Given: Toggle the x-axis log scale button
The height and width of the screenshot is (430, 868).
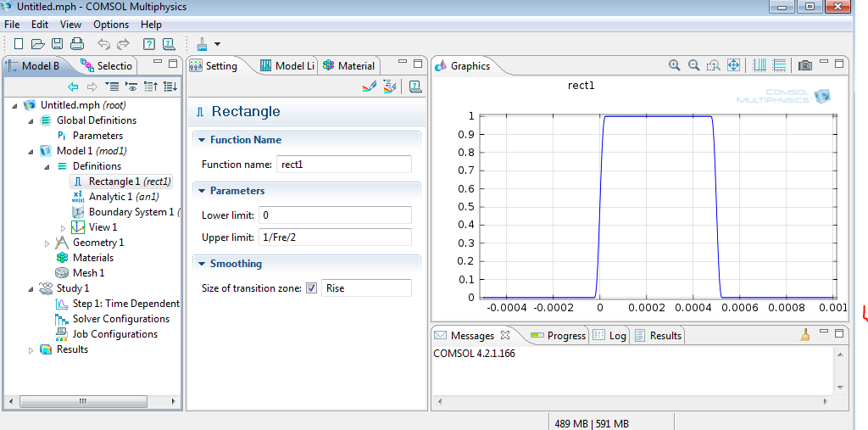Looking at the screenshot, I should tap(759, 65).
